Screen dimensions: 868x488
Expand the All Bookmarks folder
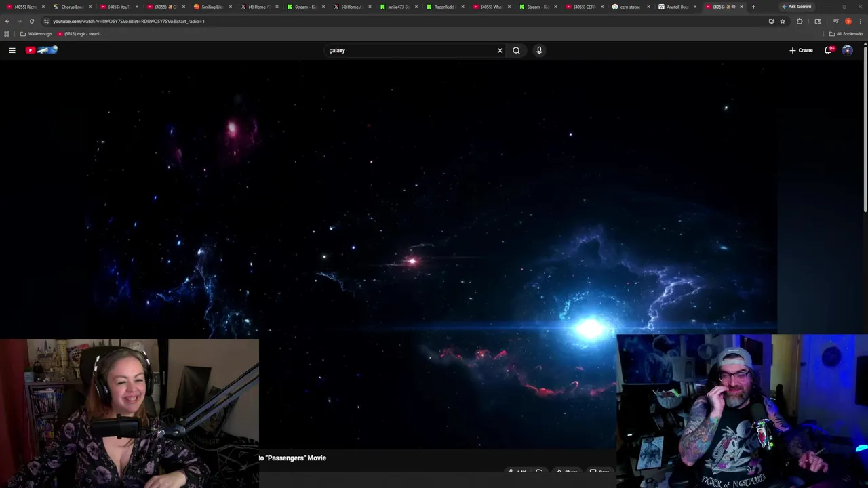click(x=846, y=34)
